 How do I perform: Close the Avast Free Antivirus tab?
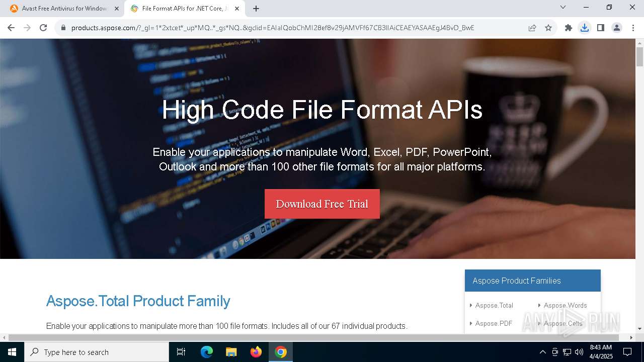117,9
